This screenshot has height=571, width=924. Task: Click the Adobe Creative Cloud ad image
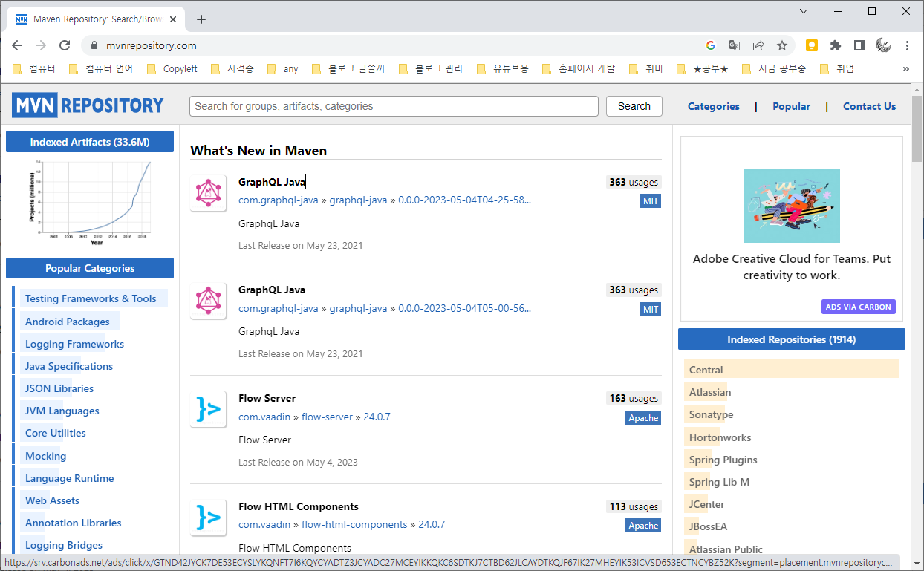(792, 206)
